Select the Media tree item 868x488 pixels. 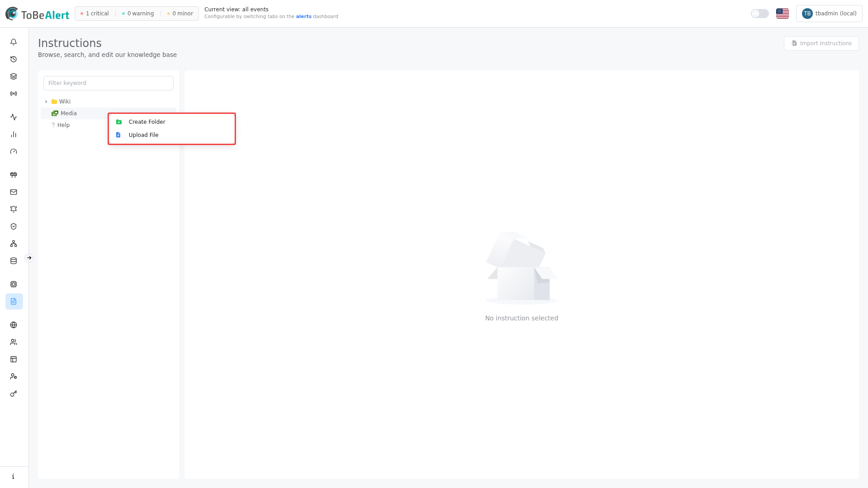(108, 113)
